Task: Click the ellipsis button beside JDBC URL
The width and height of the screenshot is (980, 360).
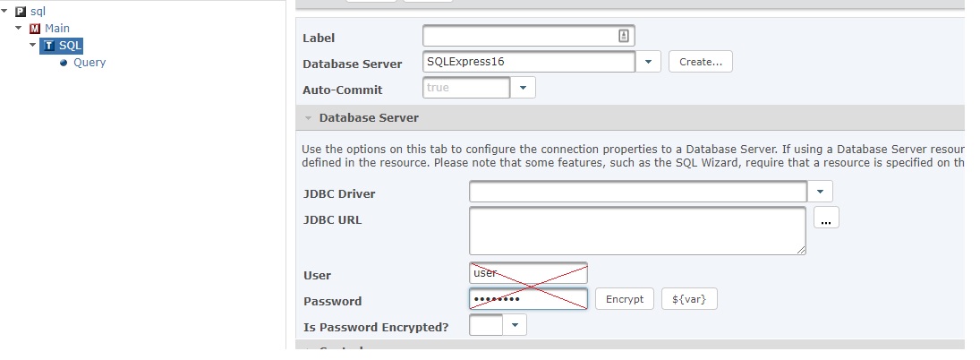Action: 826,219
